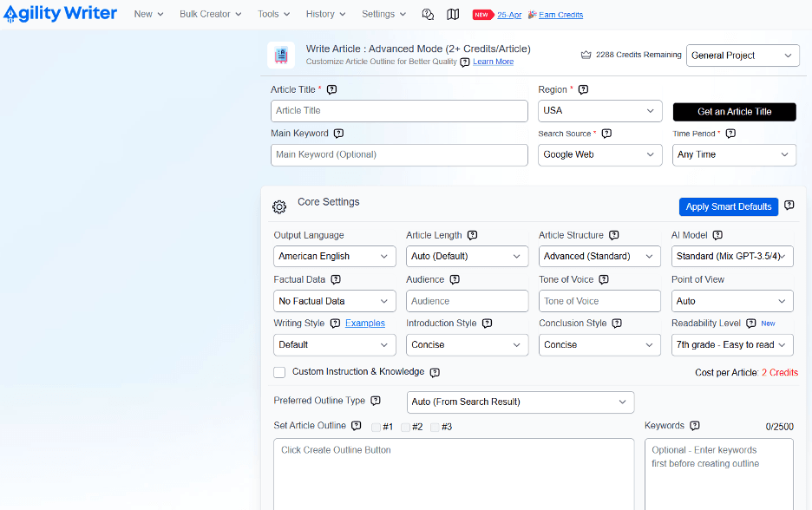Open the Writing Style Examples link
This screenshot has height=510, width=812.
tap(365, 324)
